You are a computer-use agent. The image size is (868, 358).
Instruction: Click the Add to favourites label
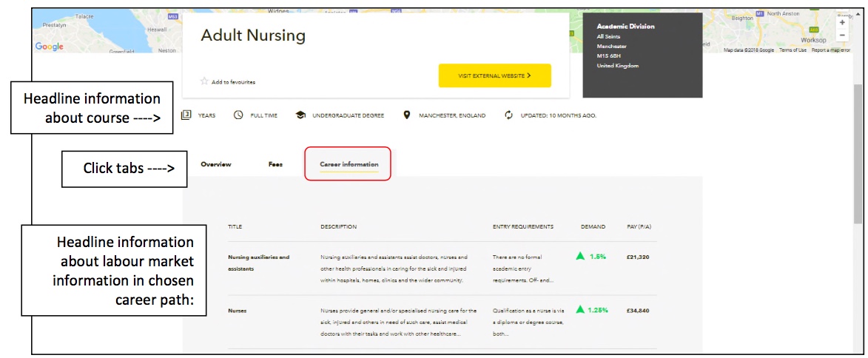click(x=234, y=82)
